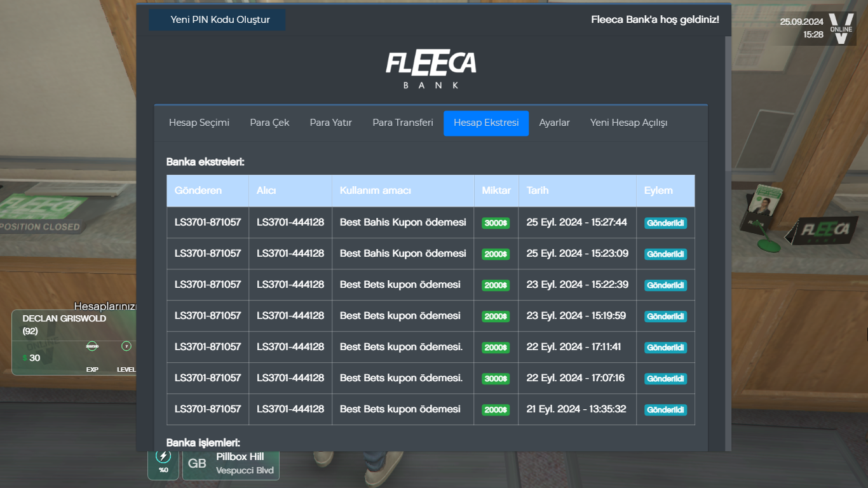The image size is (868, 488).
Task: Click Best Bets kupon ödemesi in the 15:22:39 row
Action: [400, 285]
